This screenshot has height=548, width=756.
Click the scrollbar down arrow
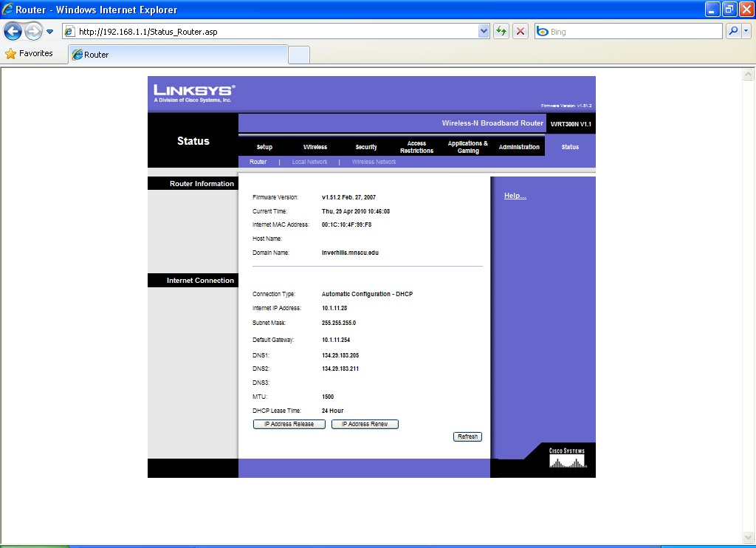749,538
